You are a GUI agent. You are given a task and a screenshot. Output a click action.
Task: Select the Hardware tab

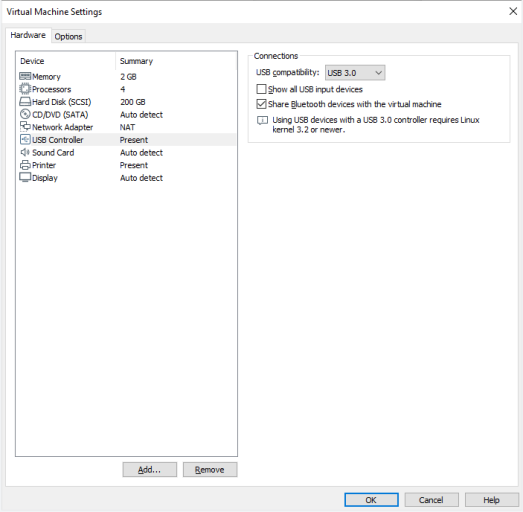[x=28, y=35]
